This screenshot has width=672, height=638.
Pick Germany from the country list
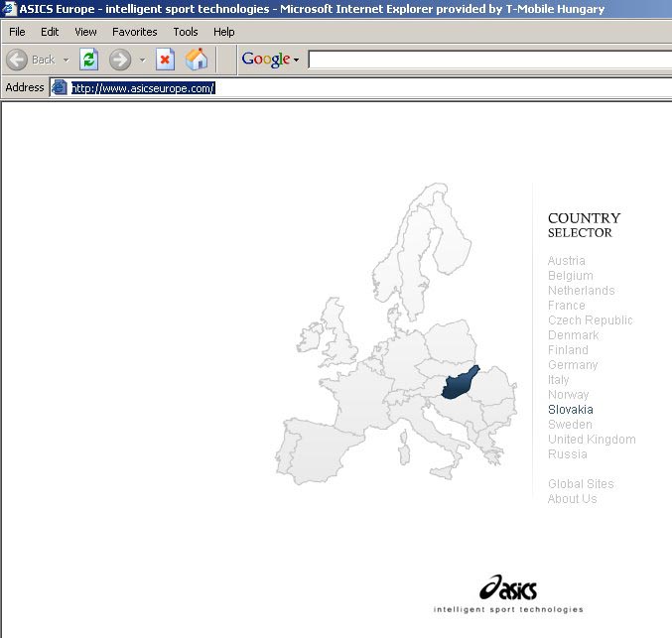pos(573,365)
